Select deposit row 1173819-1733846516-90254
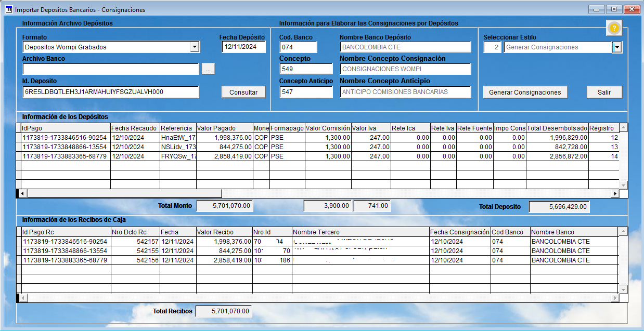Viewport: 644px width, 331px height. (317, 138)
